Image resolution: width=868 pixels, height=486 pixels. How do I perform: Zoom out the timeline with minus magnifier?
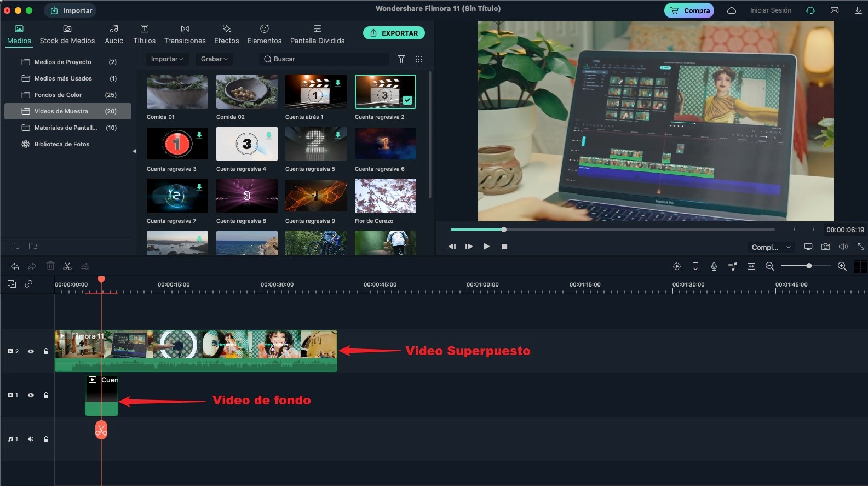click(x=770, y=266)
